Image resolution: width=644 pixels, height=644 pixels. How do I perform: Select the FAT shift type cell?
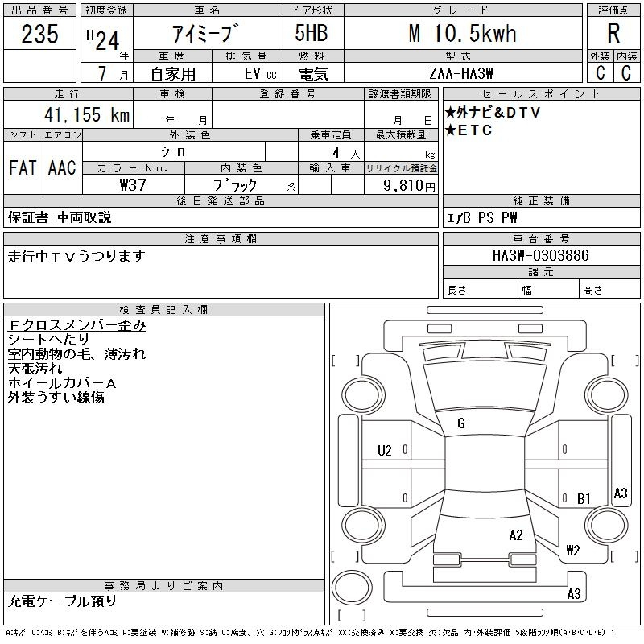(23, 168)
